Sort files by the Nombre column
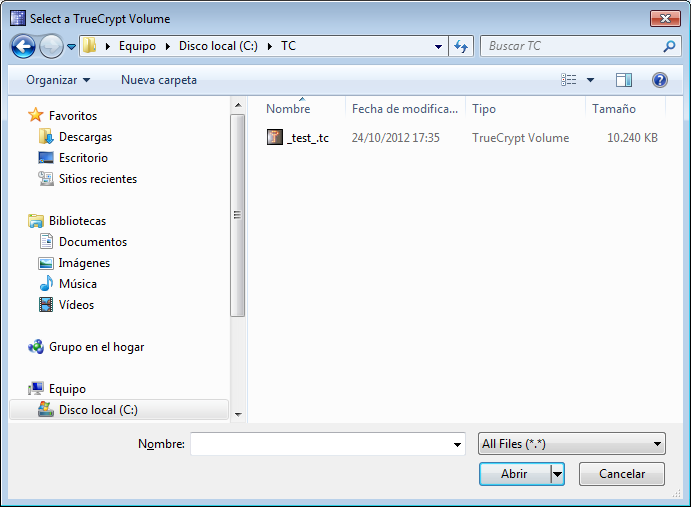Image resolution: width=691 pixels, height=507 pixels. pos(288,109)
